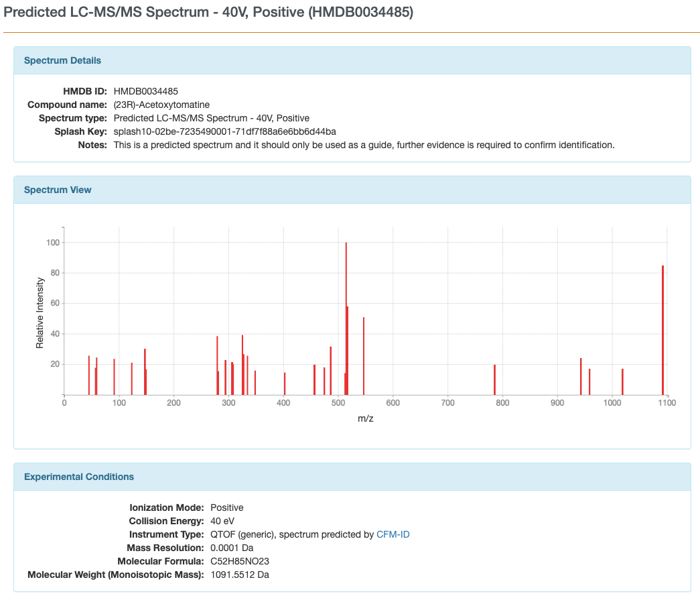Click the monoisotopic mass 1091.5512 Da value
The width and height of the screenshot is (700, 598).
point(239,575)
